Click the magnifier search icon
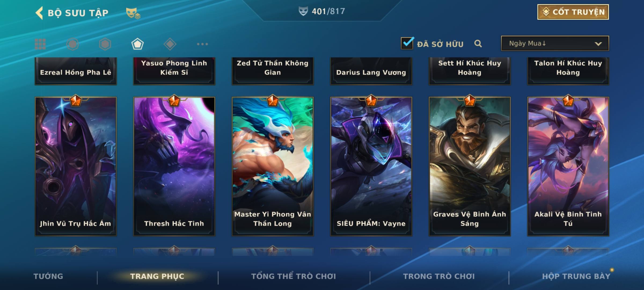Image resolution: width=644 pixels, height=290 pixels. pyautogui.click(x=478, y=44)
